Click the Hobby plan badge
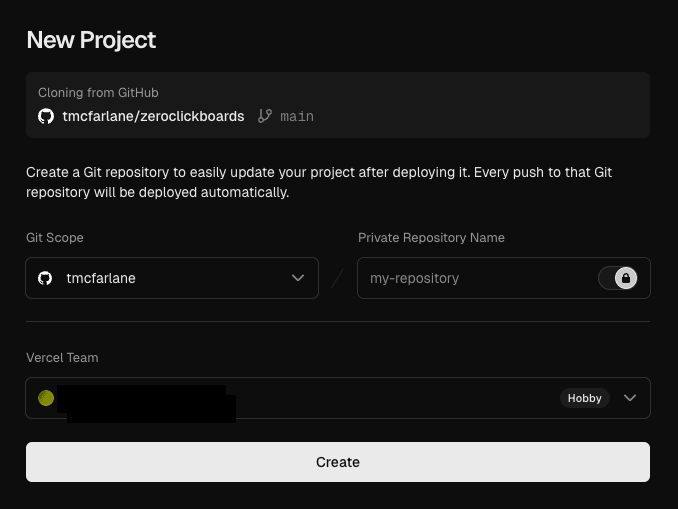 coord(585,398)
